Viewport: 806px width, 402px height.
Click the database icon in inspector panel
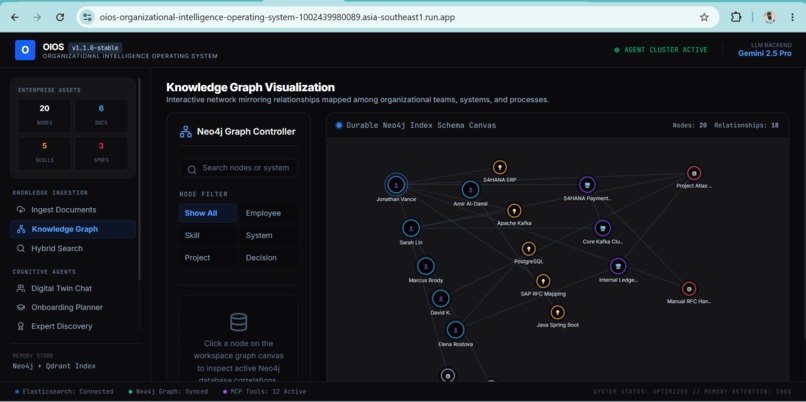point(239,322)
